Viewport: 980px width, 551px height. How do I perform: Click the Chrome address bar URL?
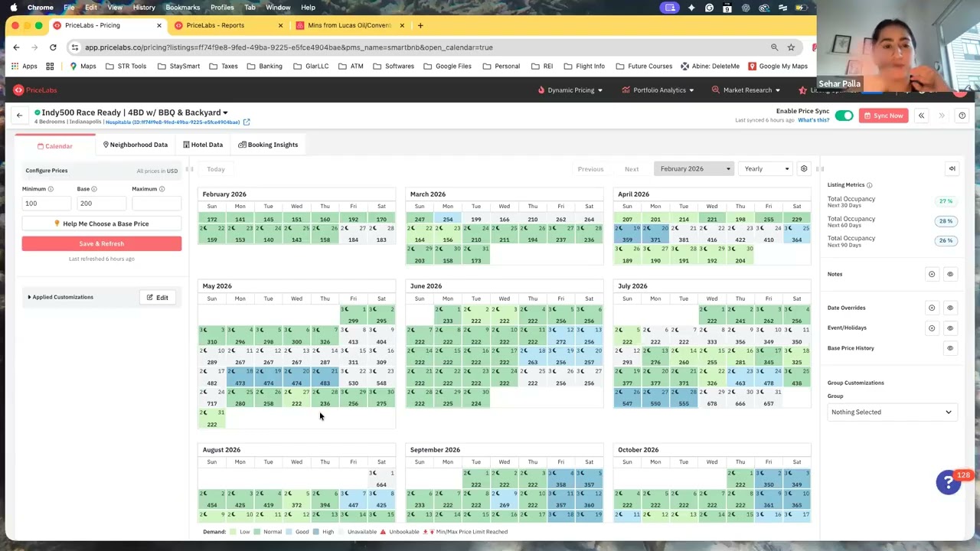click(x=289, y=47)
